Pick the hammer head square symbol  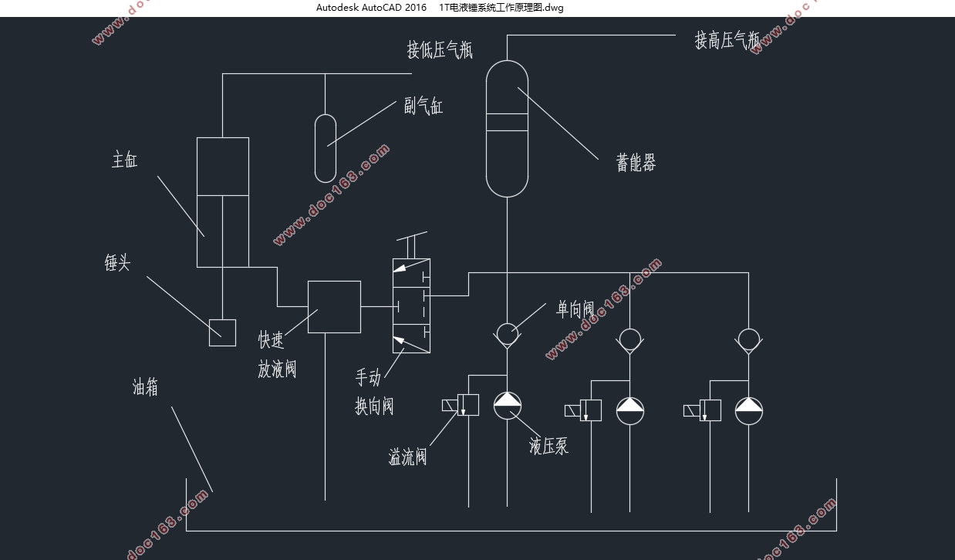[222, 332]
